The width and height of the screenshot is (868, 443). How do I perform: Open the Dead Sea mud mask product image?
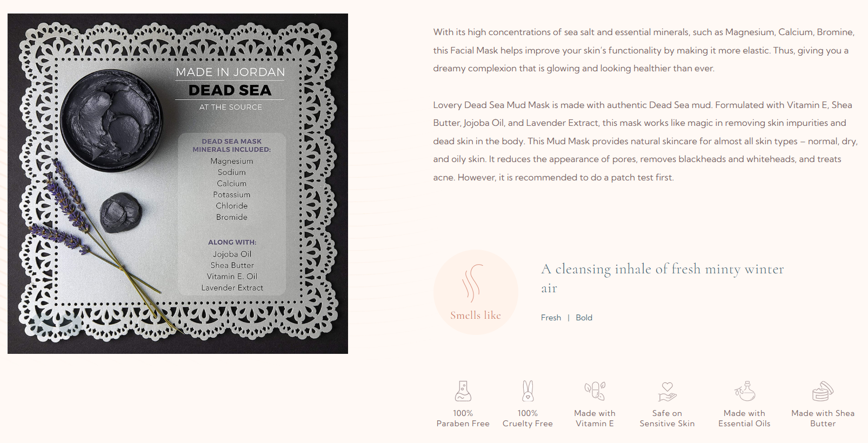tap(178, 184)
